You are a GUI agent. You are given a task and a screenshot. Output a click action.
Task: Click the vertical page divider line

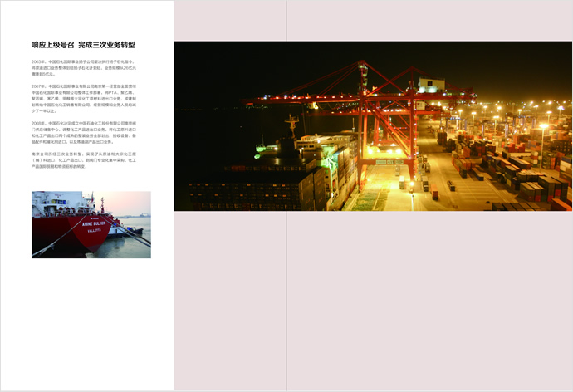pyautogui.click(x=286, y=299)
